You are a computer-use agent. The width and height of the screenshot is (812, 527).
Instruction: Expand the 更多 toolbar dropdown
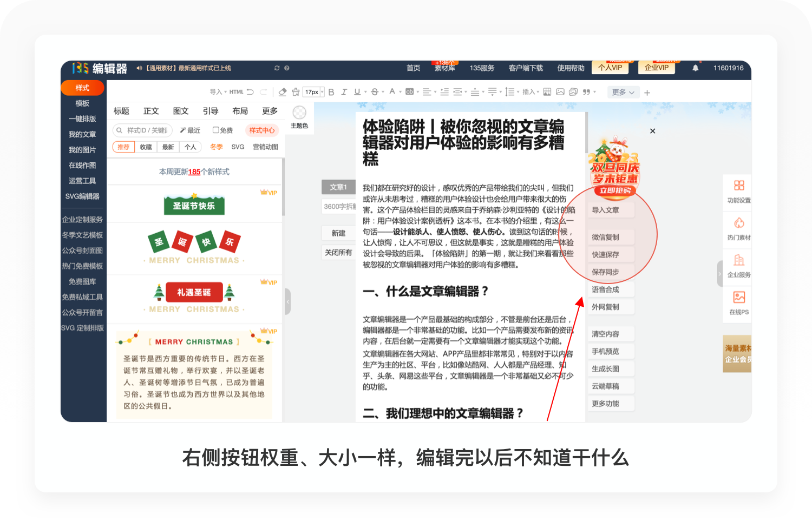[623, 93]
